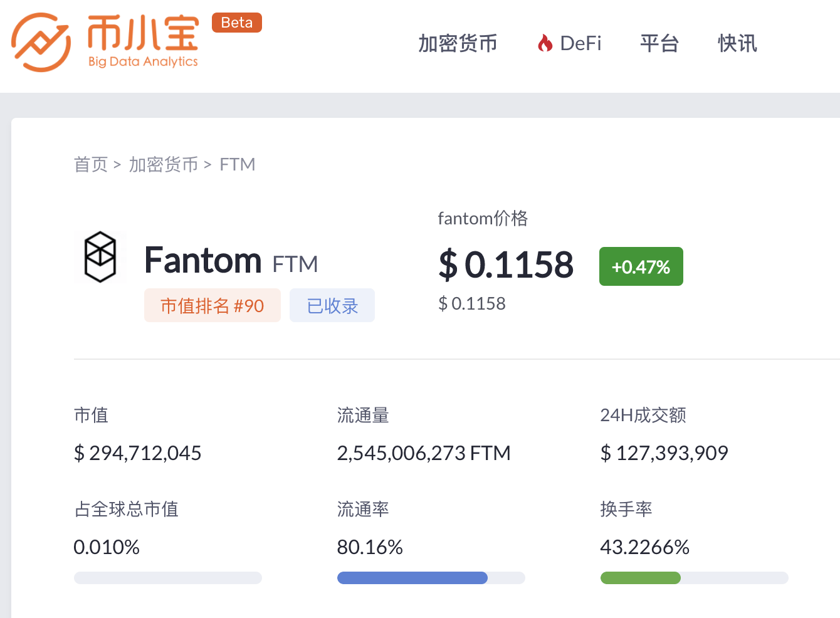The height and width of the screenshot is (618, 840).
Task: Click the green +0.47% change badge
Action: pyautogui.click(x=641, y=266)
